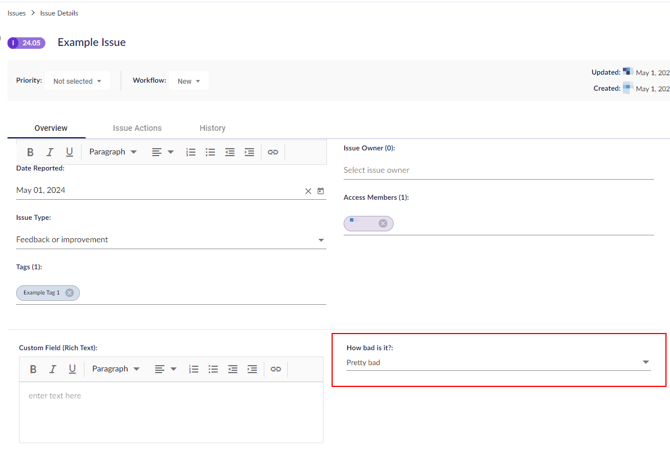The width and height of the screenshot is (670, 465).
Task: Insert link using Custom Field toolbar link icon
Action: (x=276, y=369)
